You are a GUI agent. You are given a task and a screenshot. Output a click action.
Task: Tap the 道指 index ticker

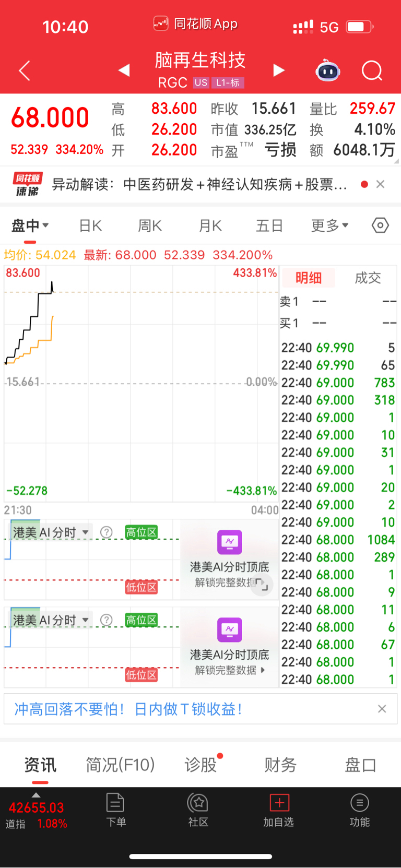tap(36, 812)
